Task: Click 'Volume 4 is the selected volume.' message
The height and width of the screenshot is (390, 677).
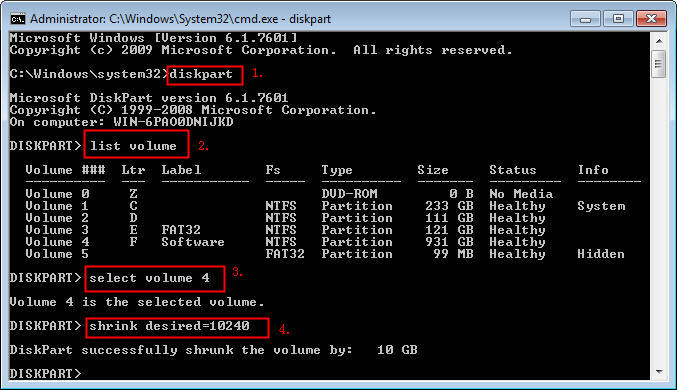Action: (137, 302)
